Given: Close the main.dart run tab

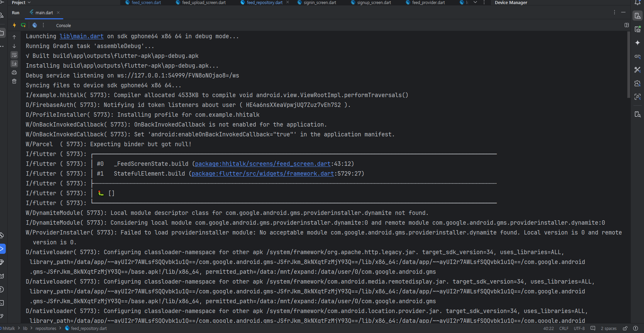Looking at the screenshot, I should [x=58, y=13].
